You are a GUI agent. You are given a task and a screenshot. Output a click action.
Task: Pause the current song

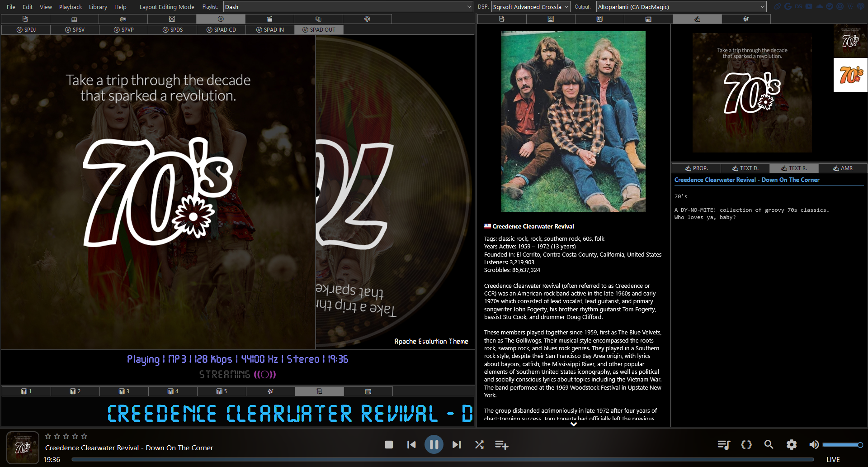(434, 445)
